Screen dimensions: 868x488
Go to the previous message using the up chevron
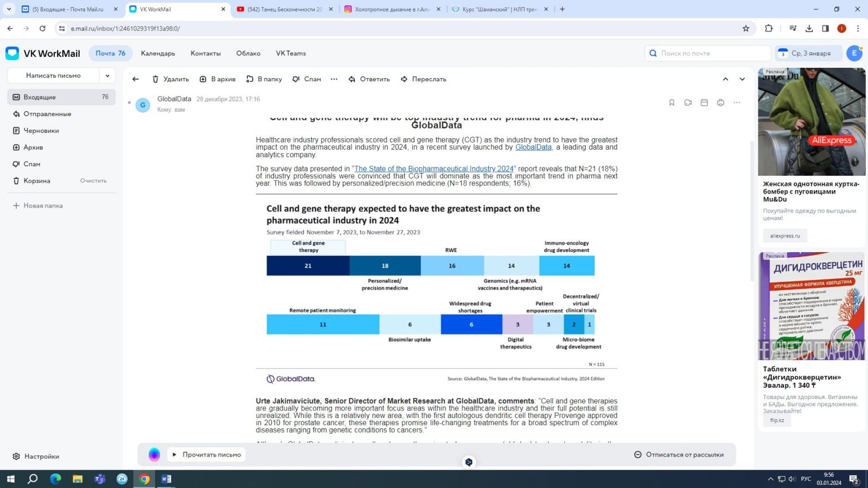coord(725,79)
